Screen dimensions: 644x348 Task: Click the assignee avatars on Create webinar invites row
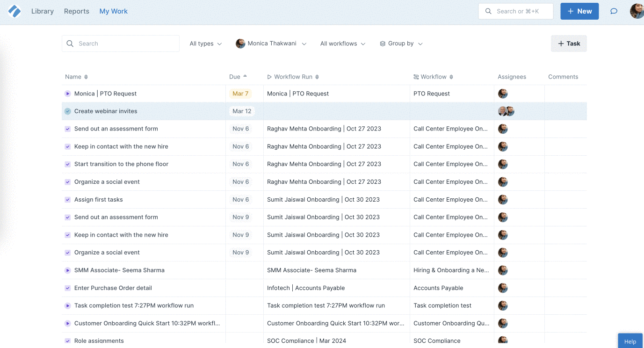tap(506, 111)
